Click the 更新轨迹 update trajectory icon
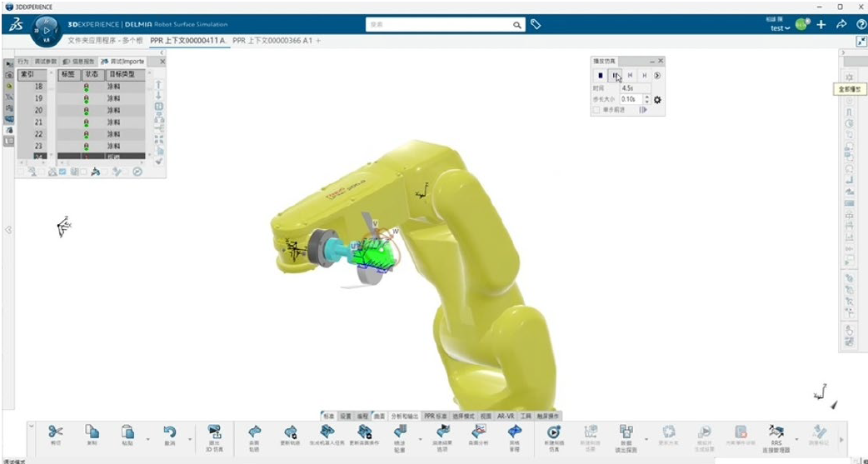This screenshot has width=868, height=464. point(290,432)
